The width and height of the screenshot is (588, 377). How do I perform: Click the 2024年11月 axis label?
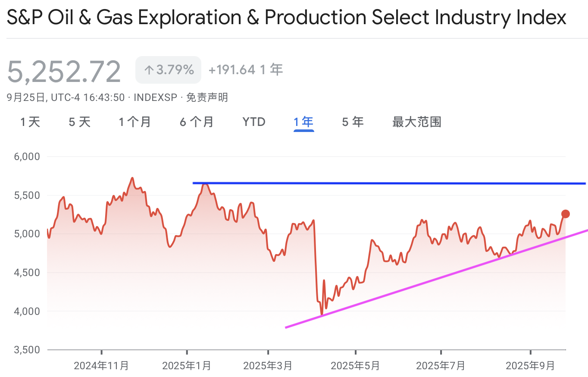[x=101, y=366]
